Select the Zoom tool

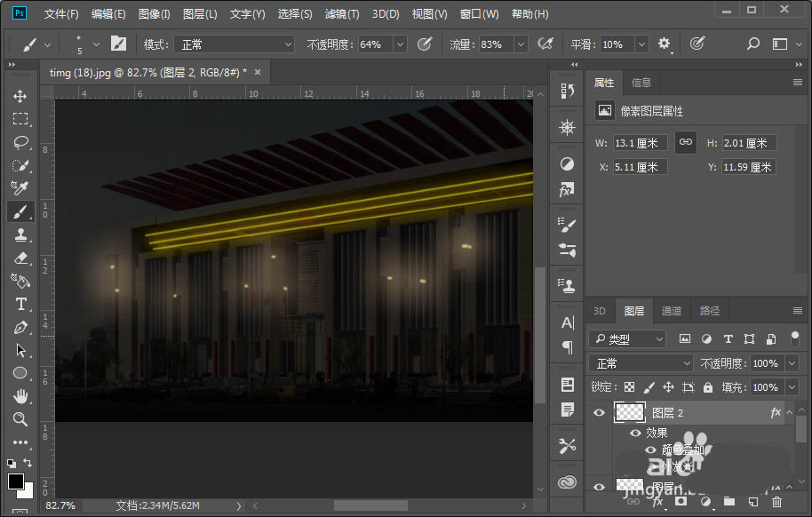pyautogui.click(x=20, y=419)
